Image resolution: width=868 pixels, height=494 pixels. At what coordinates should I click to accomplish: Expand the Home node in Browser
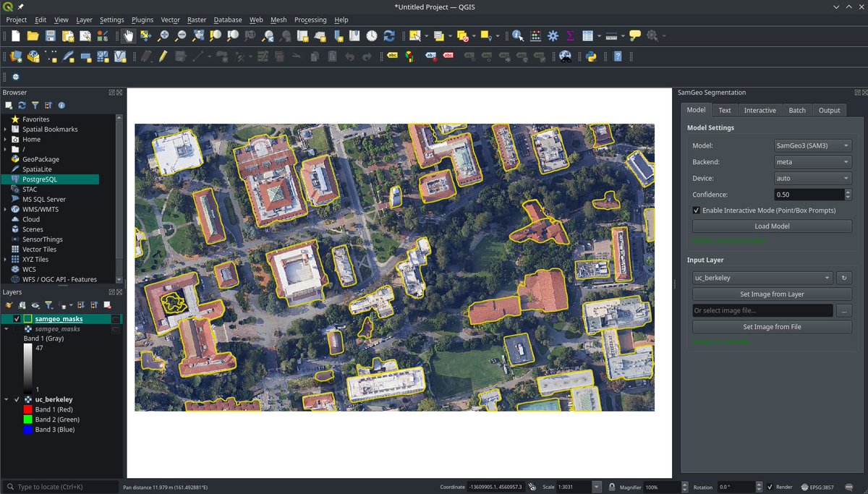(x=6, y=140)
